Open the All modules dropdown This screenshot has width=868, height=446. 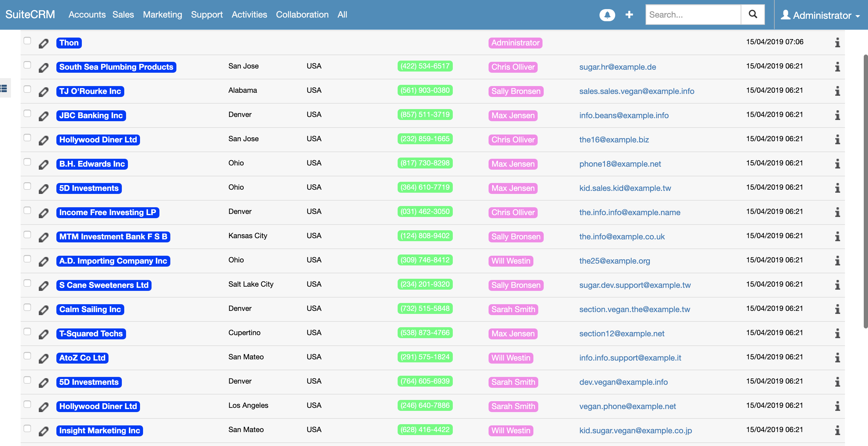tap(342, 15)
